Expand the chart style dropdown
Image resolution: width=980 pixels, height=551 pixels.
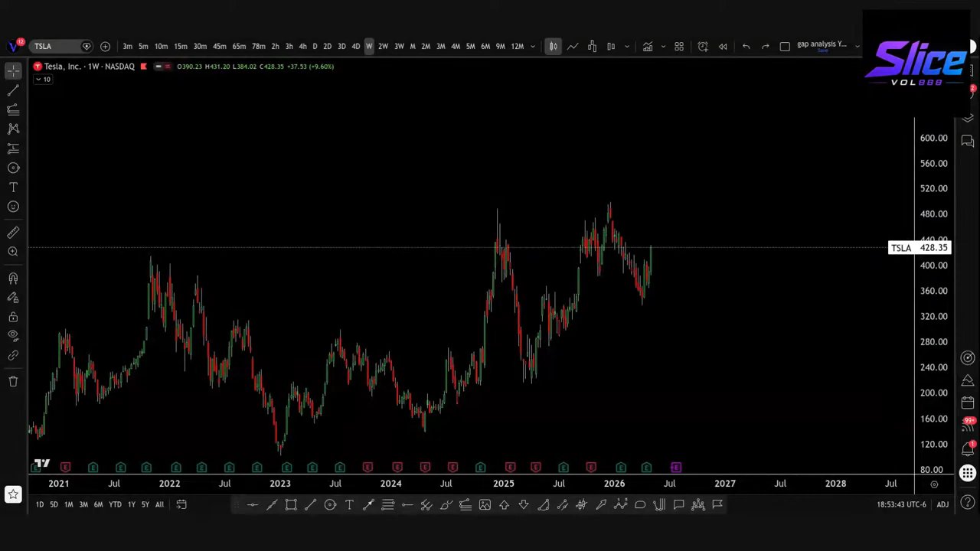point(627,47)
